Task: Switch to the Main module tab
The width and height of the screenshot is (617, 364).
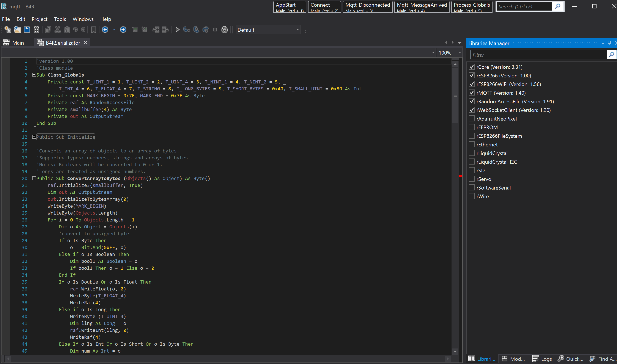Action: click(14, 43)
